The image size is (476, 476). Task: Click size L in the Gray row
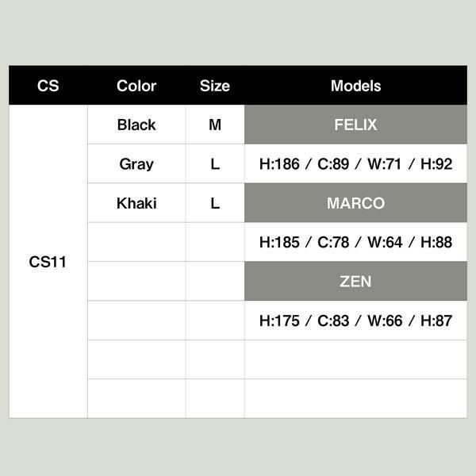coord(215,164)
